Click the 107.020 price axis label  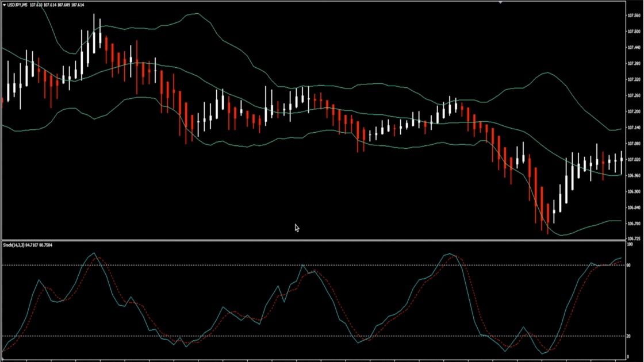pos(634,160)
